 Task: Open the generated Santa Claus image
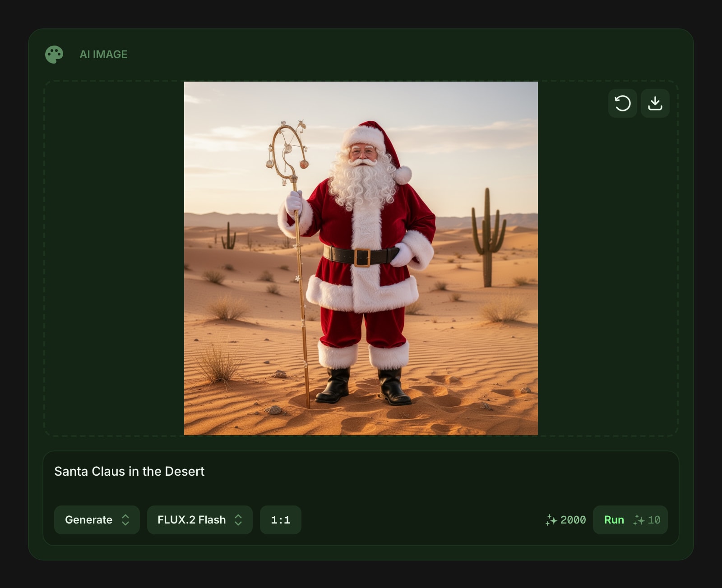tap(361, 258)
